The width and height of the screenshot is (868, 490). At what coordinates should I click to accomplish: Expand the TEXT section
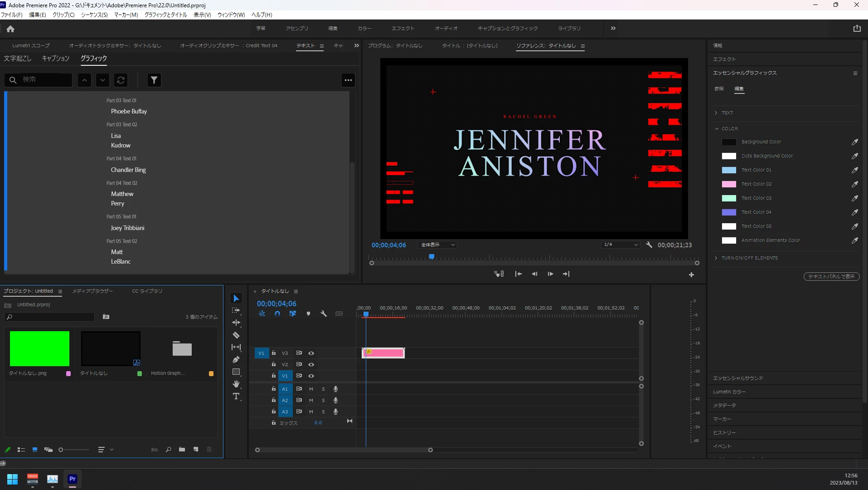716,113
